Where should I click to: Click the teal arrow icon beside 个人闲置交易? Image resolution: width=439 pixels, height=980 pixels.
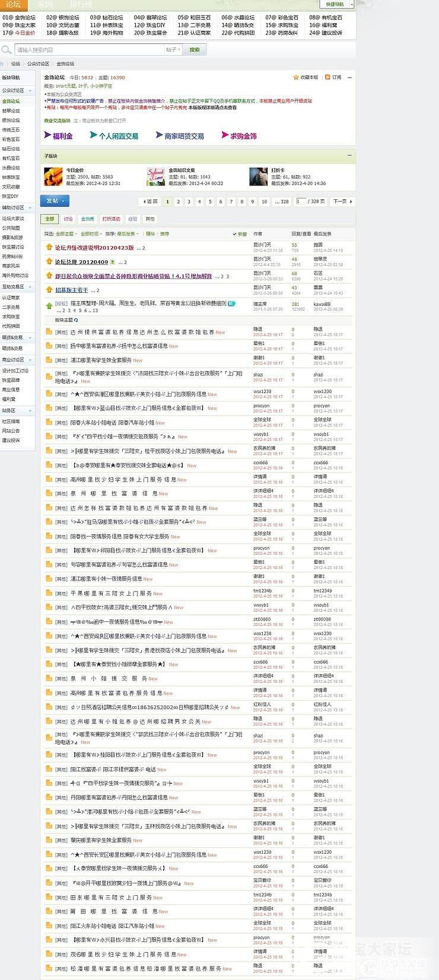pos(93,135)
